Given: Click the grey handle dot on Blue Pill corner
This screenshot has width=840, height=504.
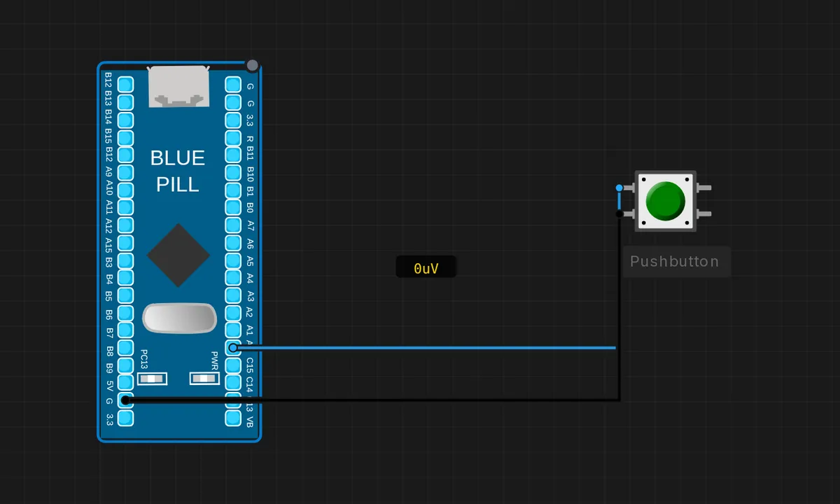Looking at the screenshot, I should [x=253, y=66].
